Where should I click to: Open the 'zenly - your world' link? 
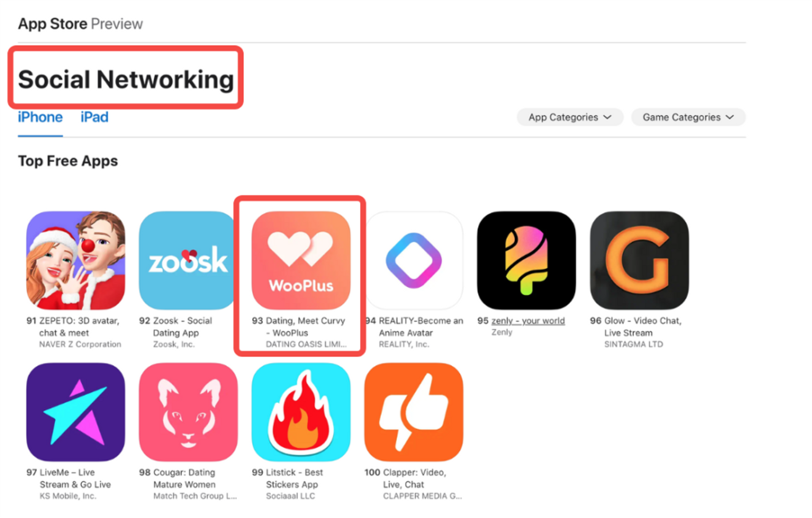point(528,321)
